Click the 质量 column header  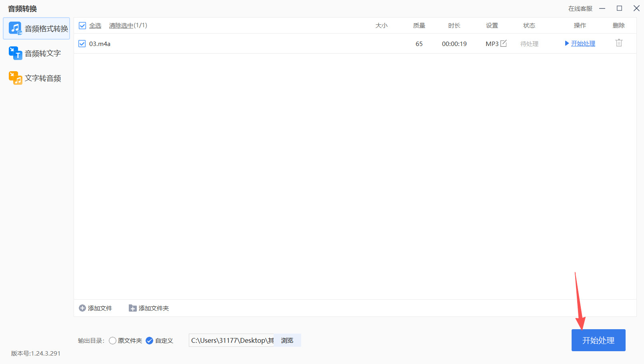point(419,26)
